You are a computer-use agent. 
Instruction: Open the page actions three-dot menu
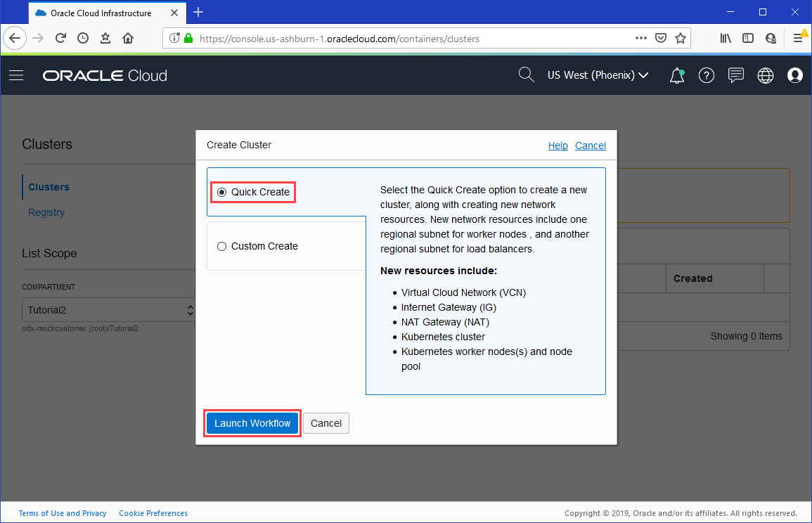point(641,39)
